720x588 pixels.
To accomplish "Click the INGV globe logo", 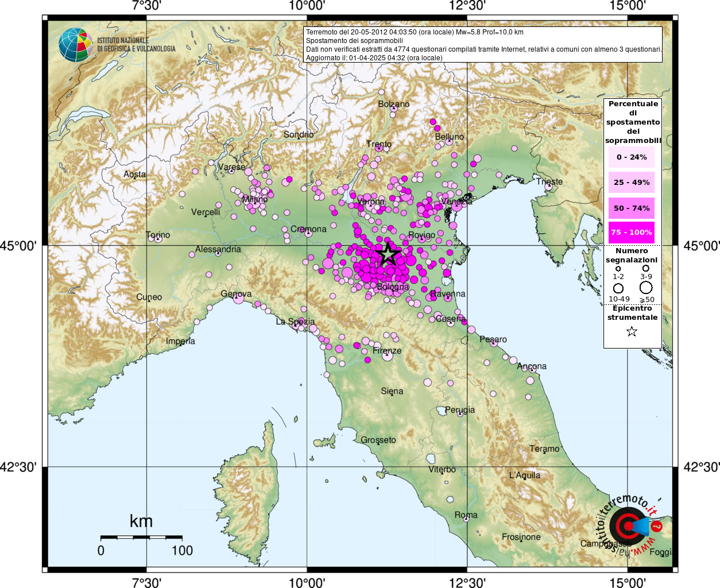I will coord(75,45).
